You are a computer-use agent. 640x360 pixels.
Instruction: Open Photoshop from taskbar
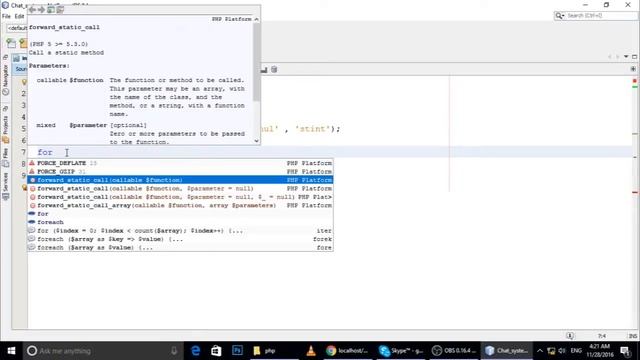coord(237,351)
